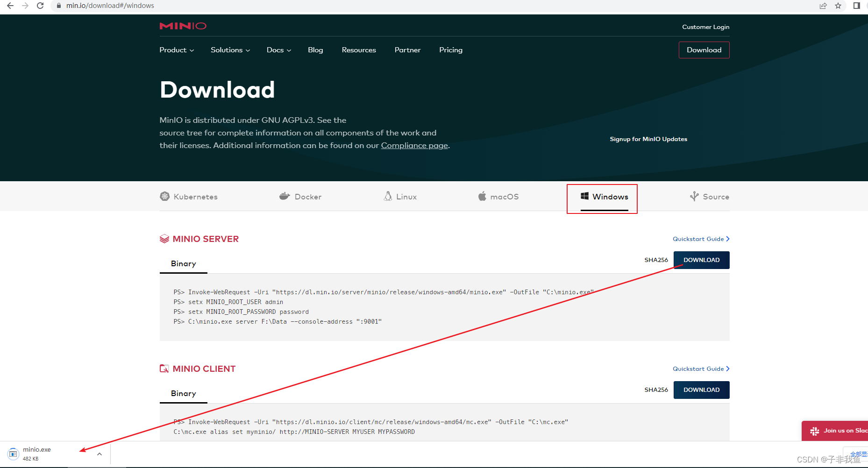Click the browser address bar URL

click(x=110, y=6)
